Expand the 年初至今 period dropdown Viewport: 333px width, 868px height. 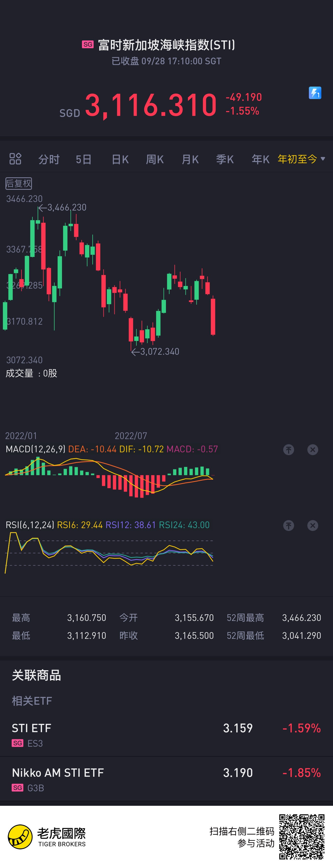coord(301,159)
